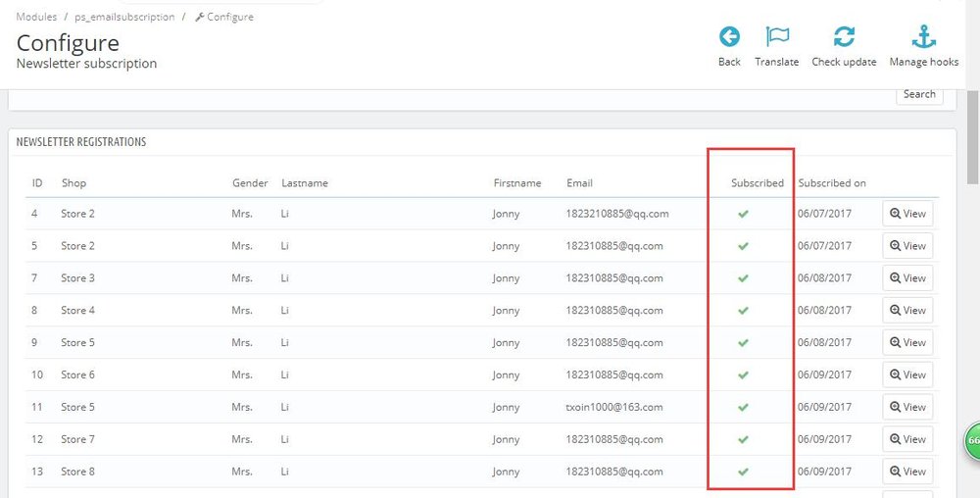Click the green round badge at right edge
Screen dimensions: 980x498
coord(971,440)
